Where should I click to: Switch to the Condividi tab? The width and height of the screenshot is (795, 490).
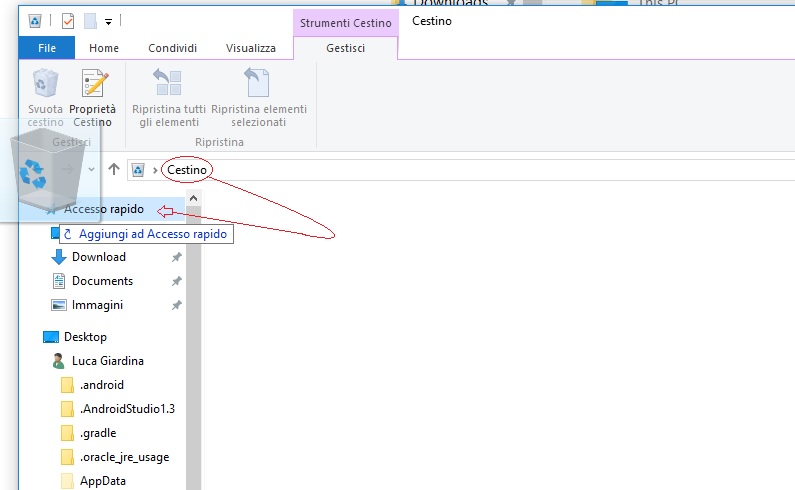pyautogui.click(x=172, y=48)
